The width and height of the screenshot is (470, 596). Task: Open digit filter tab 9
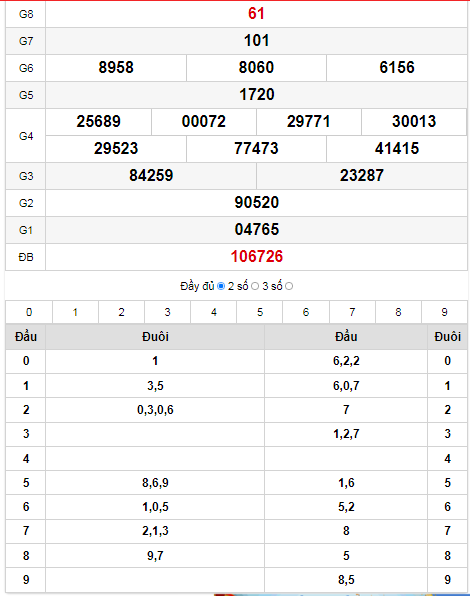coord(445,312)
